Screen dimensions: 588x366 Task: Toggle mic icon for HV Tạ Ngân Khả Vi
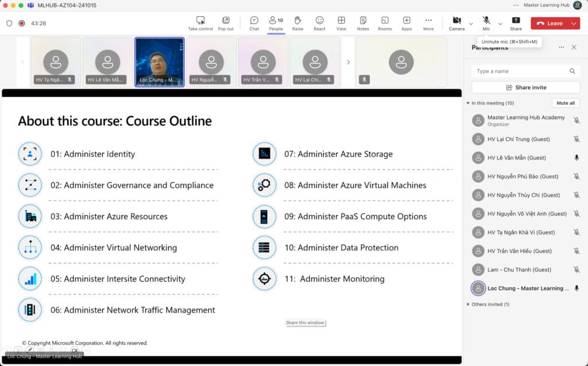[x=577, y=232]
